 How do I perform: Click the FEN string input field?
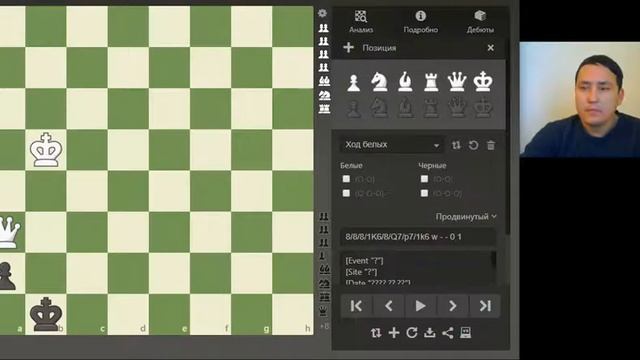[418, 237]
